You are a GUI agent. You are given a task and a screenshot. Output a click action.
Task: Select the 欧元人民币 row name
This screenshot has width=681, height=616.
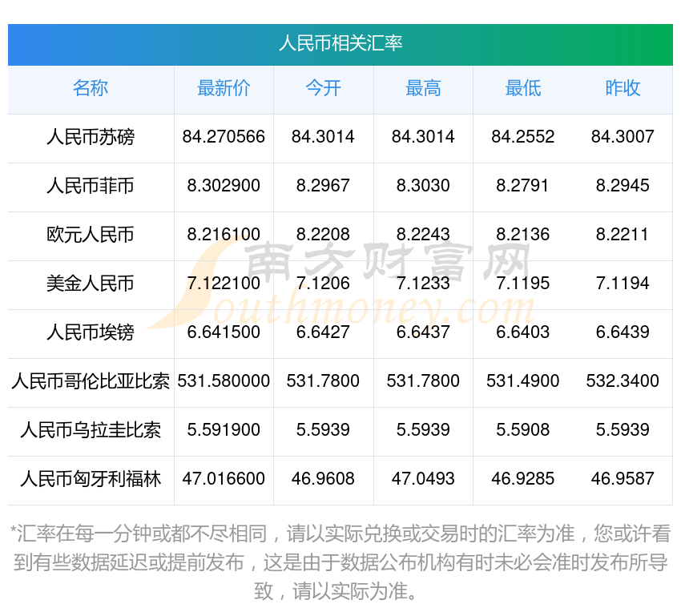tap(91, 236)
